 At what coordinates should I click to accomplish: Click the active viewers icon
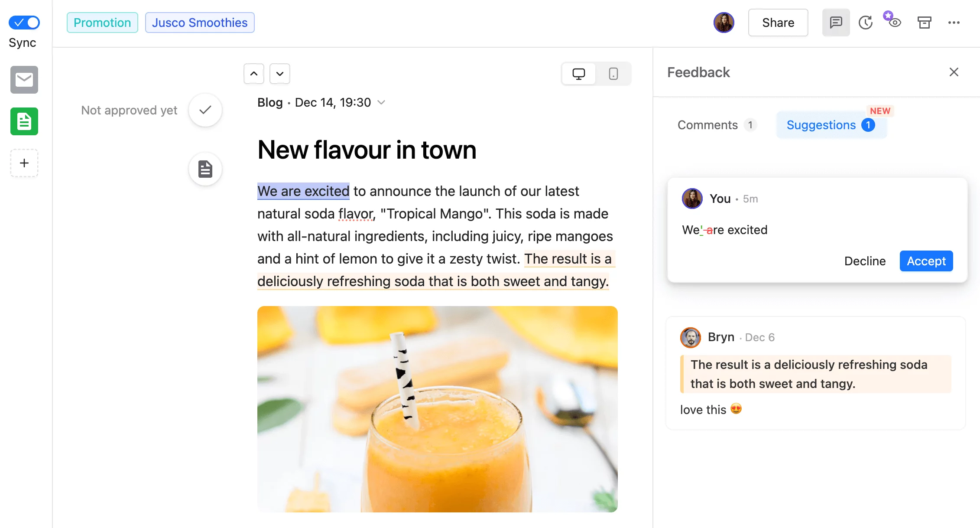pos(893,22)
